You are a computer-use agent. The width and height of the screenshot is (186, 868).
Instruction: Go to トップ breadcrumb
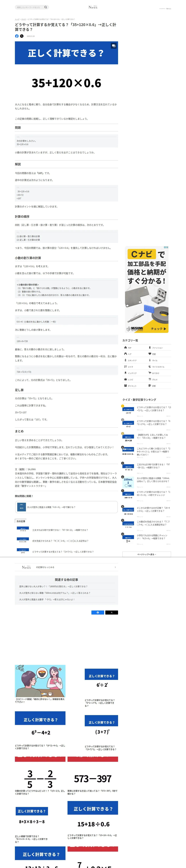(17, 19)
